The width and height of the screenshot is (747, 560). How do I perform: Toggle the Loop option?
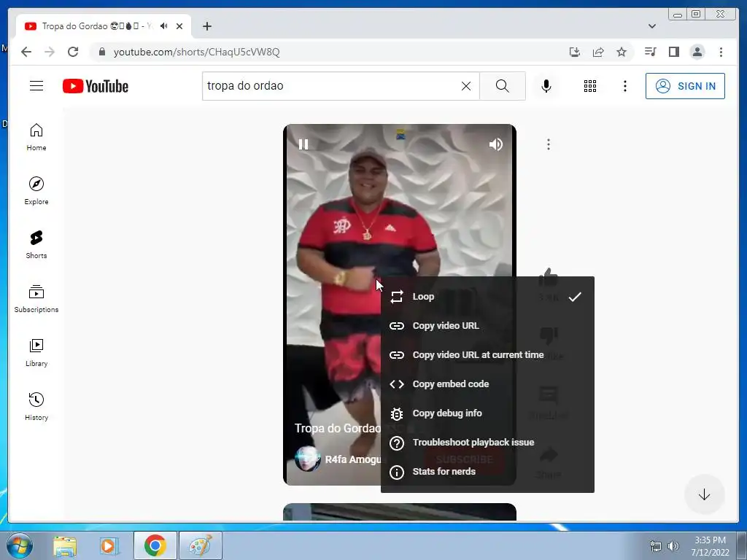pos(487,297)
